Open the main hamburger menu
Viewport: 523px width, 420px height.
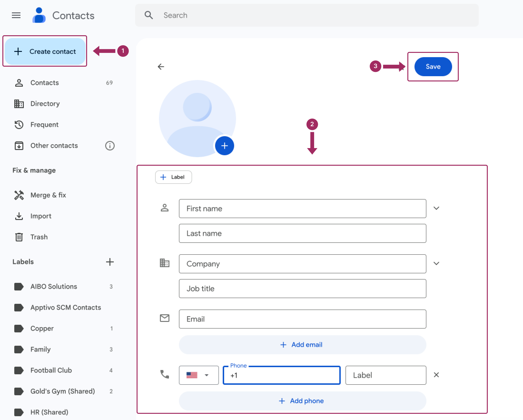click(x=16, y=15)
